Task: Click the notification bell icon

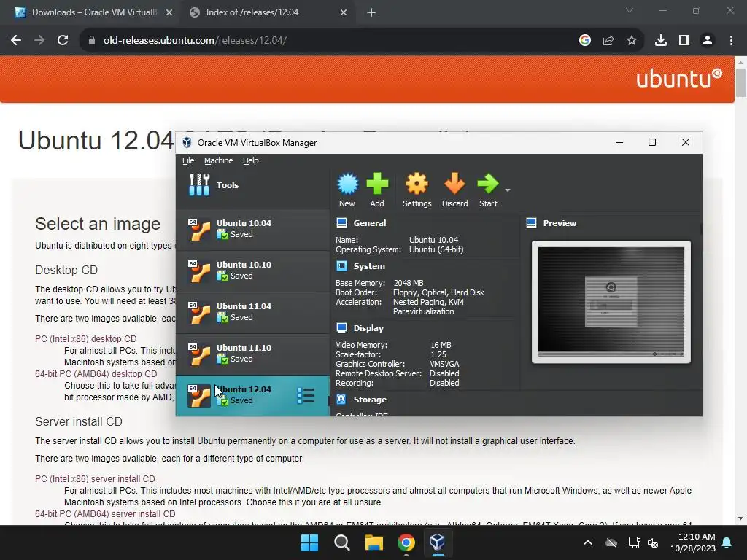Action: [x=727, y=542]
